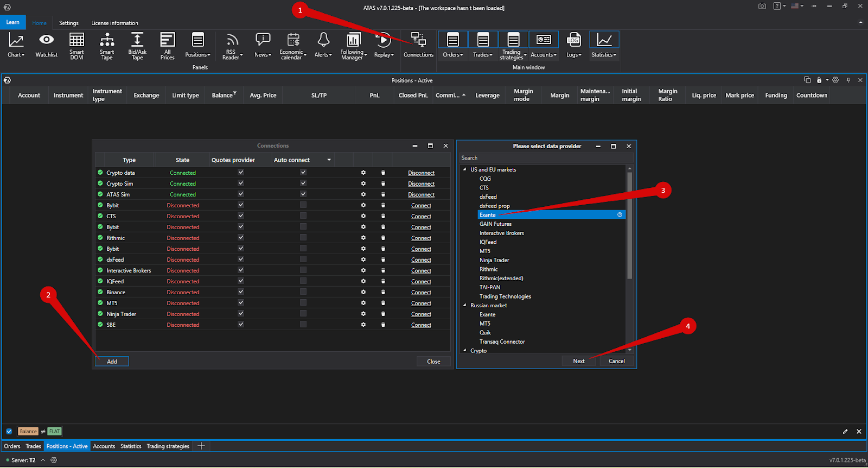
Task: Add a new bottom tab with plus
Action: tap(201, 446)
